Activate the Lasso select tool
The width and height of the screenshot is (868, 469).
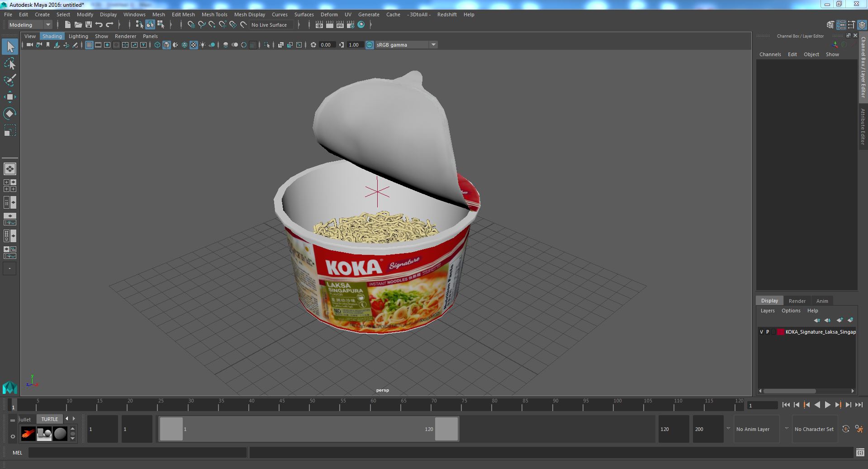click(10, 64)
